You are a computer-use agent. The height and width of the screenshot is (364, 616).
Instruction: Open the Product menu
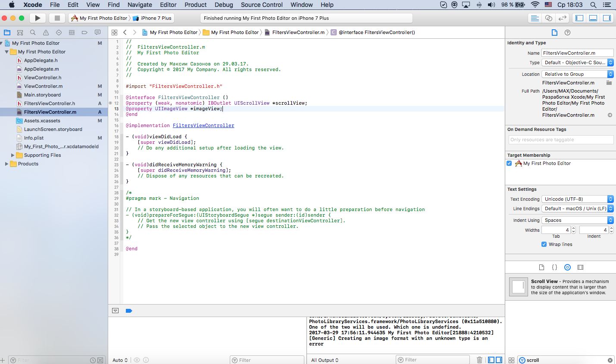[x=196, y=5]
